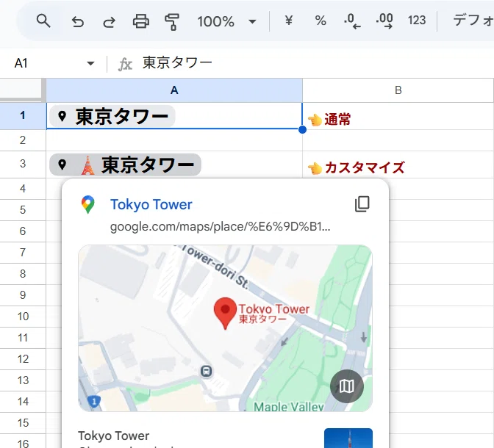Select cell B1 with text 通常
The width and height of the screenshot is (494, 448).
pyautogui.click(x=398, y=116)
